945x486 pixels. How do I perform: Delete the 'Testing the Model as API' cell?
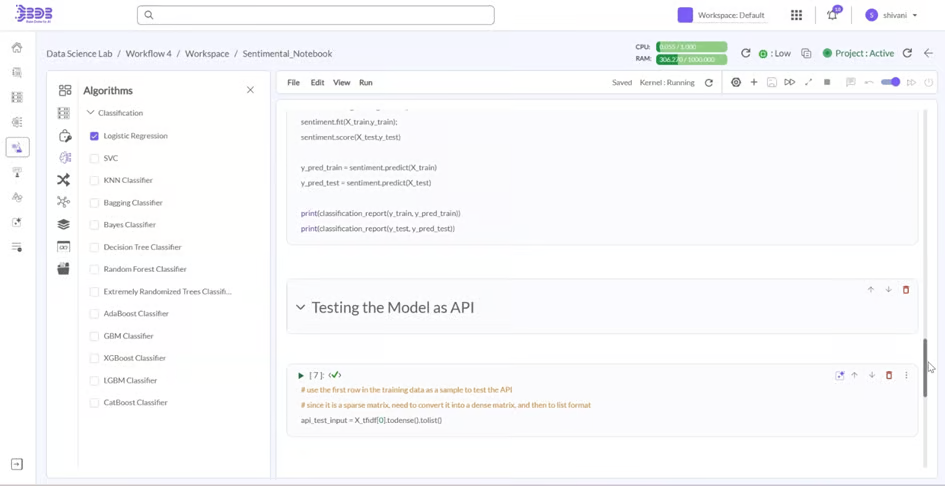pos(906,290)
